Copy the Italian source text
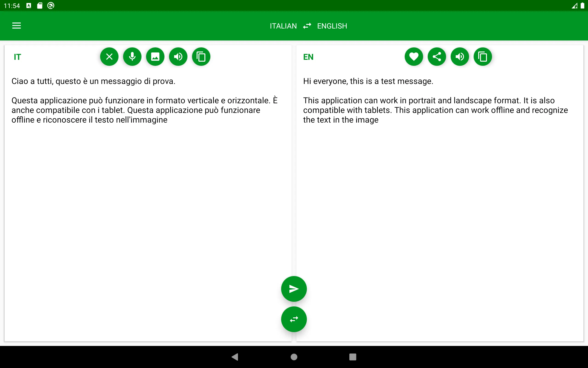588x368 pixels. pyautogui.click(x=201, y=57)
